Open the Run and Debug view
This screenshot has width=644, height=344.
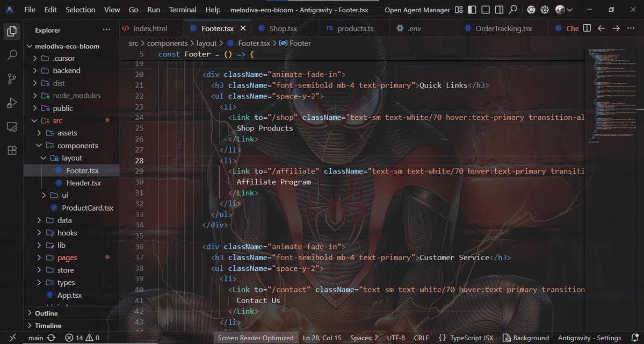click(x=12, y=103)
